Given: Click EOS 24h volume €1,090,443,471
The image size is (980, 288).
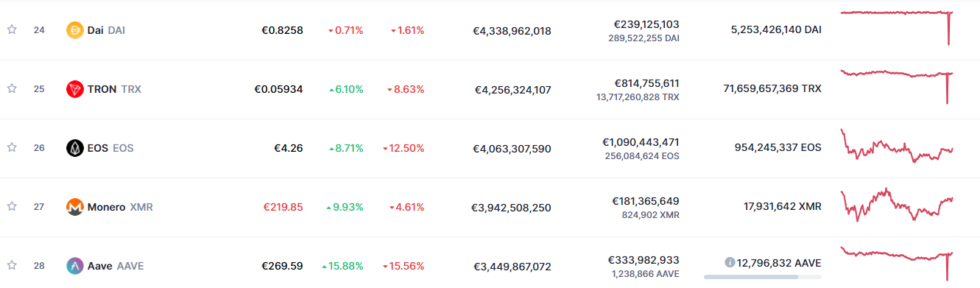Looking at the screenshot, I should (641, 141).
